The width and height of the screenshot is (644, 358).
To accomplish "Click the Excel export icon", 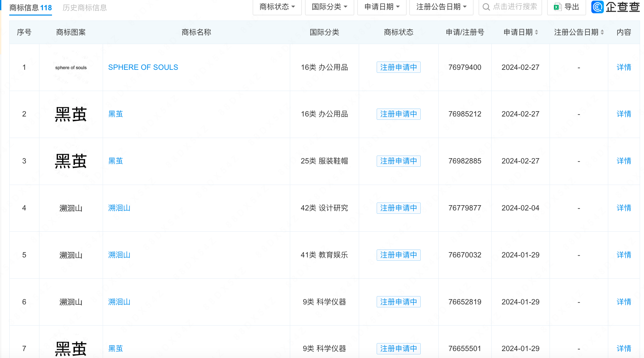I will pyautogui.click(x=558, y=7).
